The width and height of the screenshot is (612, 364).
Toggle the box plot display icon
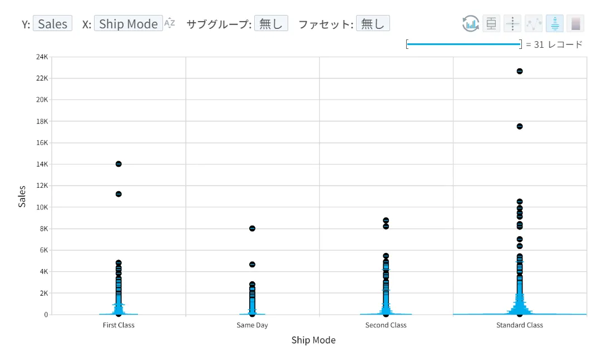(x=491, y=24)
